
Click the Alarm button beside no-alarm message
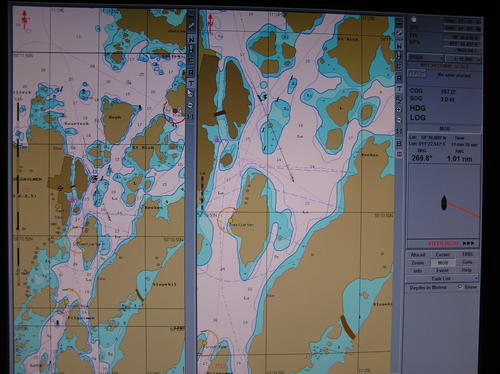417,75
